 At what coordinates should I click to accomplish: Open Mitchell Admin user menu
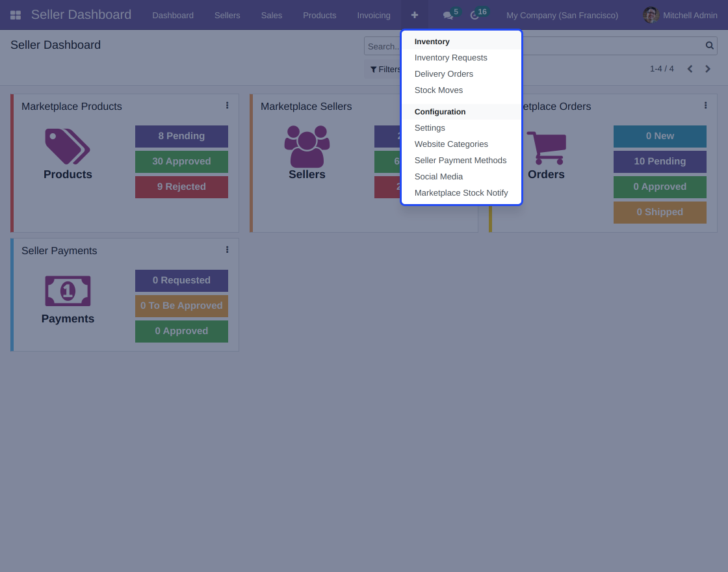point(680,16)
